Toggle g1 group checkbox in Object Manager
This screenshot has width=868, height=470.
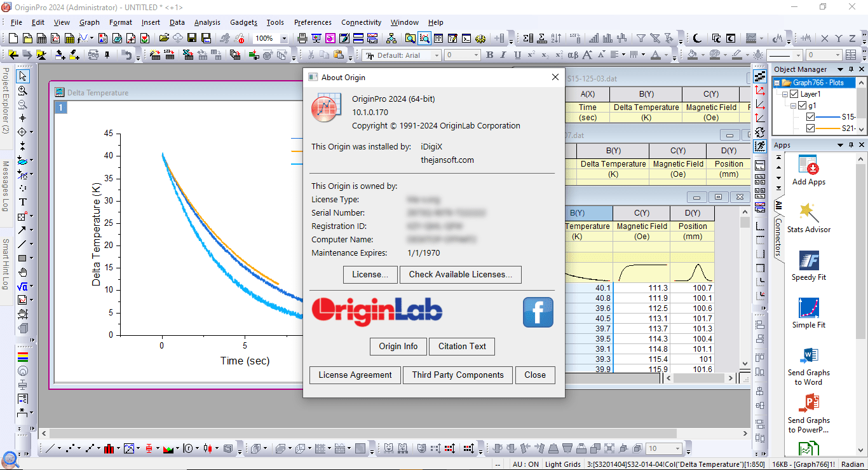pyautogui.click(x=801, y=106)
